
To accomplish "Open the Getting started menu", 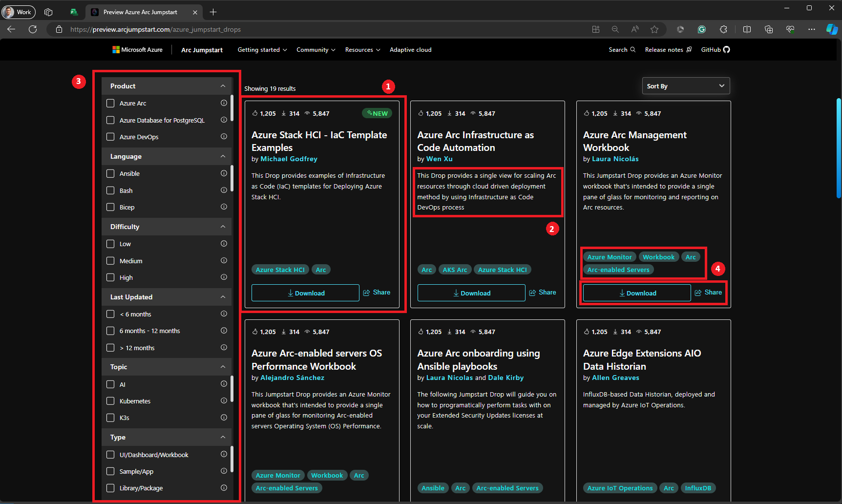I will pos(262,50).
